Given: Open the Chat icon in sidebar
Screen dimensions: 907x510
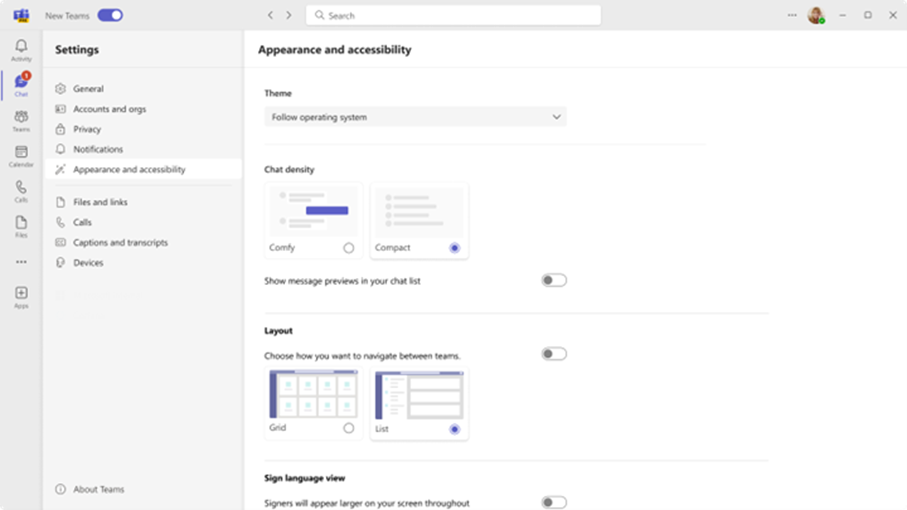Looking at the screenshot, I should [21, 83].
